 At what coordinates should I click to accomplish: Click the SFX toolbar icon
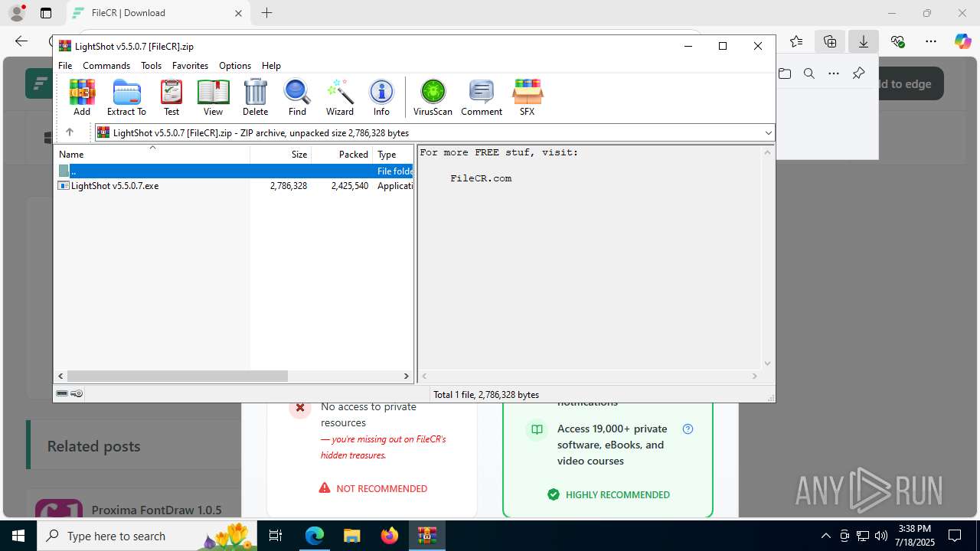[527, 97]
